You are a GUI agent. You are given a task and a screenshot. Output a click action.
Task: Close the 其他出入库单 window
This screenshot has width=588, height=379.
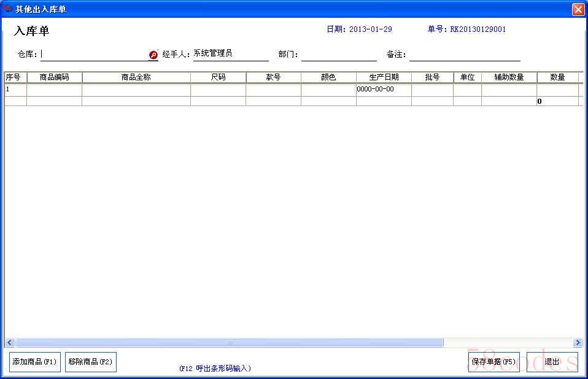pyautogui.click(x=578, y=9)
